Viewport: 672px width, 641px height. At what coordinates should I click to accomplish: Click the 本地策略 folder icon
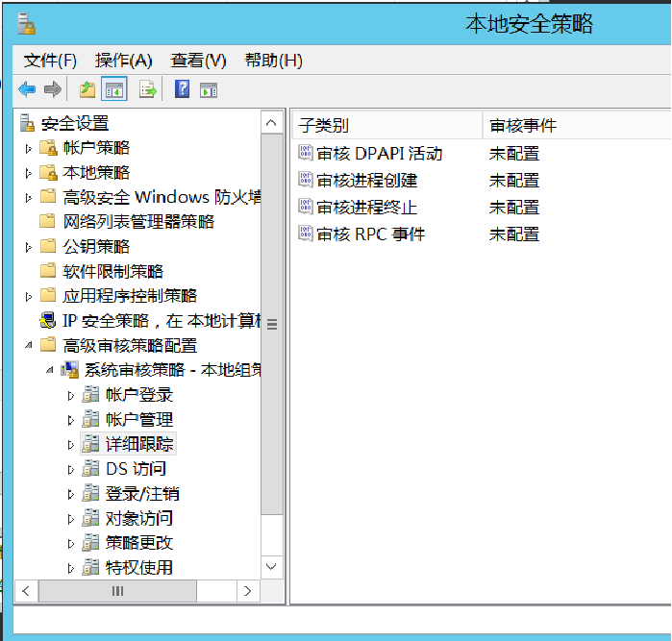point(48,172)
